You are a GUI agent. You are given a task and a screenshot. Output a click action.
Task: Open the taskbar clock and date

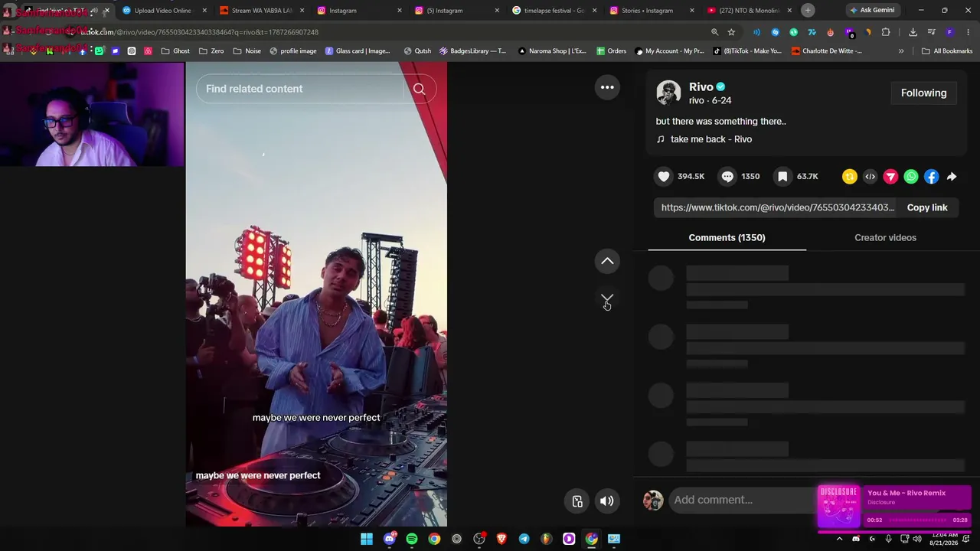point(943,539)
